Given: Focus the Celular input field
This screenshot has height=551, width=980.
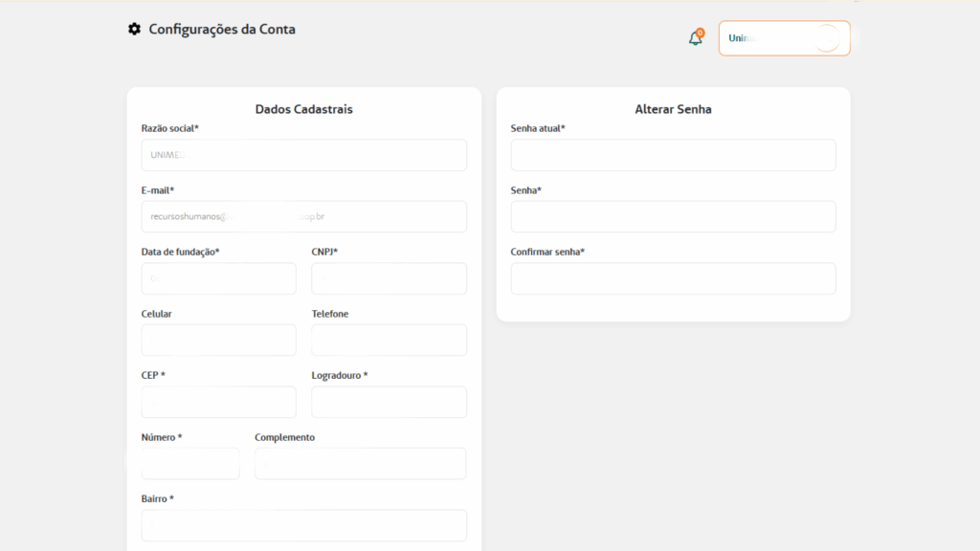Looking at the screenshot, I should (219, 340).
